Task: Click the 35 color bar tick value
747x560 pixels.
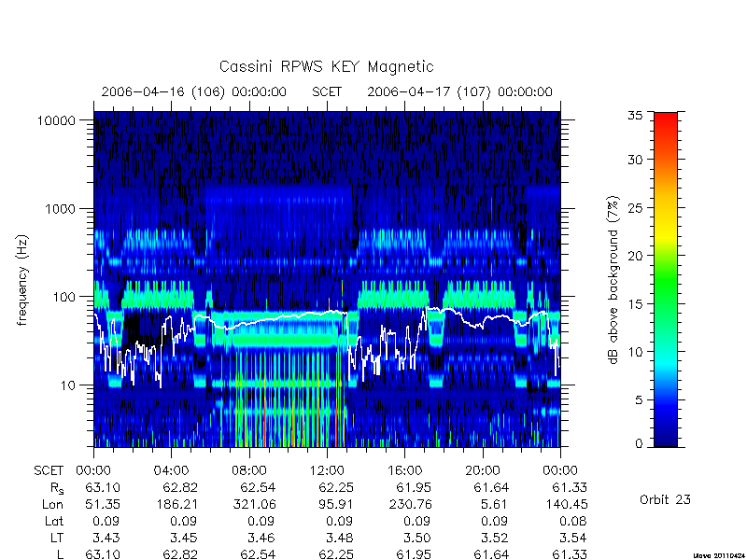Action: [635, 115]
